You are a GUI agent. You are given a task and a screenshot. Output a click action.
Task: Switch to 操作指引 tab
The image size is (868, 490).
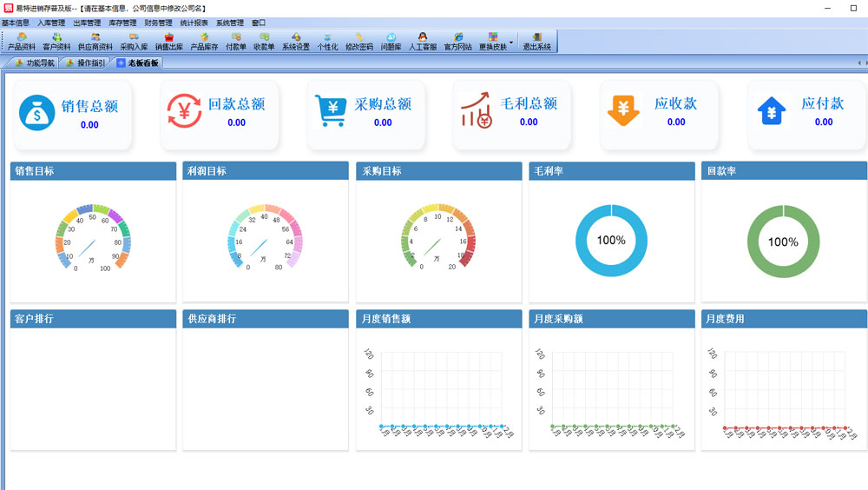click(85, 63)
